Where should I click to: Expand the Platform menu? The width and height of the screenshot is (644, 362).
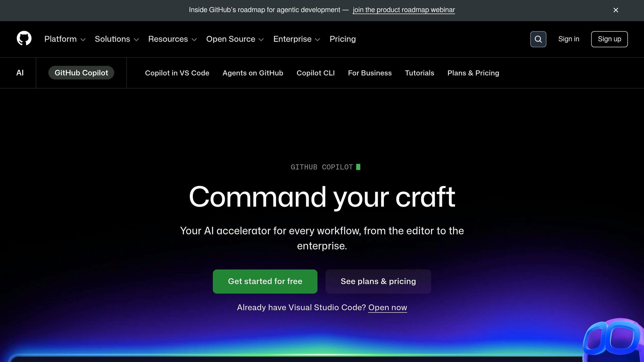coord(65,39)
